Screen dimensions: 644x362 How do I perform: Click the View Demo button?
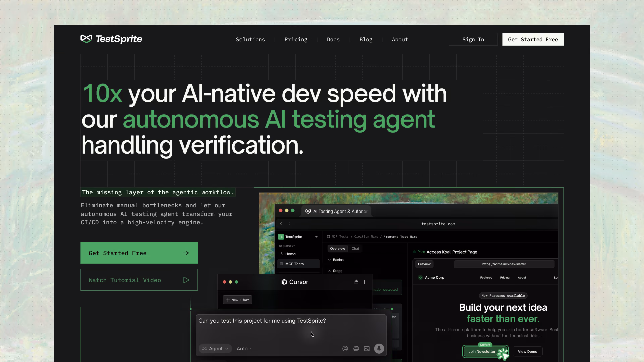pyautogui.click(x=527, y=352)
